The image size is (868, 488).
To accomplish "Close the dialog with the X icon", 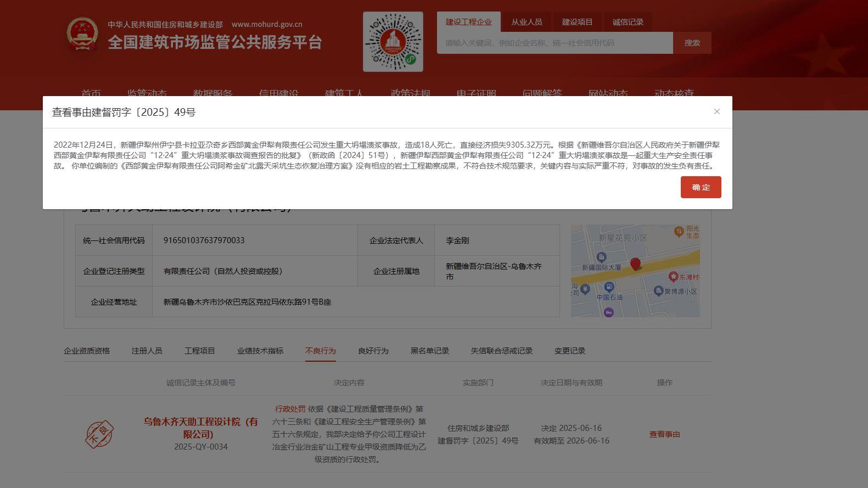I will coord(716,111).
